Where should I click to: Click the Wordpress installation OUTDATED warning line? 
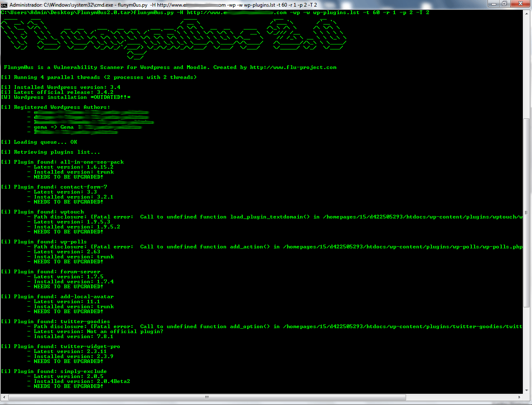(x=72, y=97)
